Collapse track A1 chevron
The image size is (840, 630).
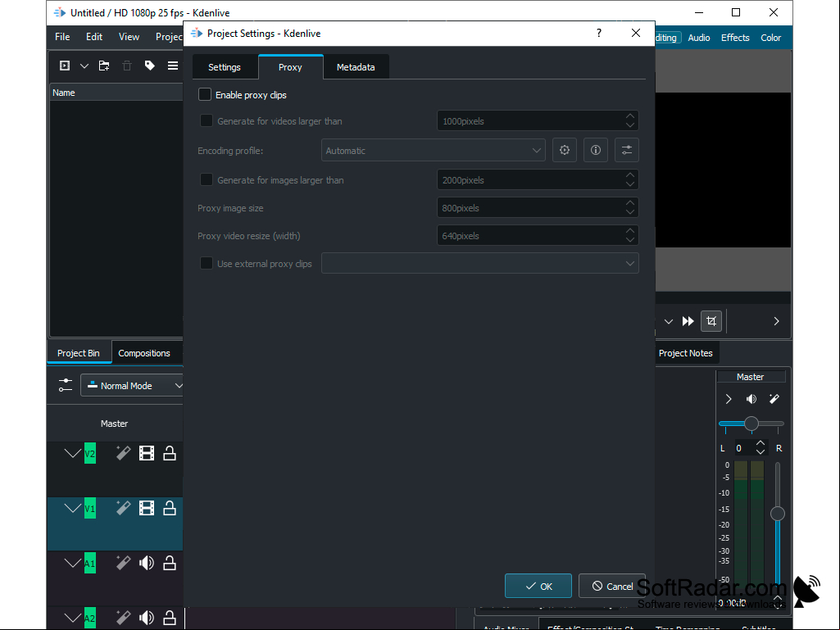pos(72,563)
